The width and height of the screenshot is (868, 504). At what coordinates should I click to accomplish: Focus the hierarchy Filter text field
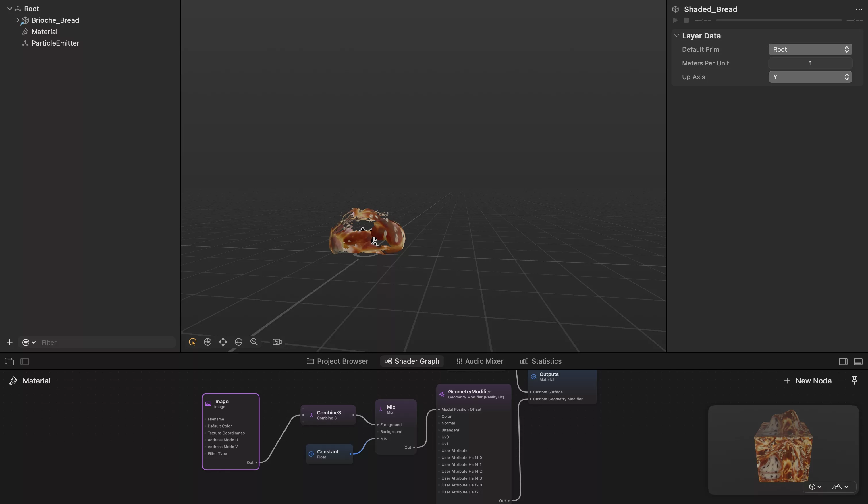pyautogui.click(x=107, y=342)
